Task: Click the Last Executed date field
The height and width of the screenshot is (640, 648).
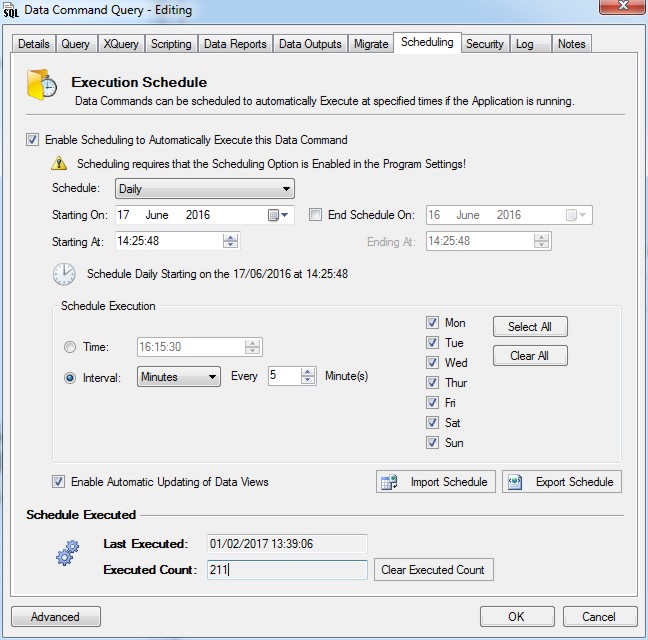Action: [287, 543]
